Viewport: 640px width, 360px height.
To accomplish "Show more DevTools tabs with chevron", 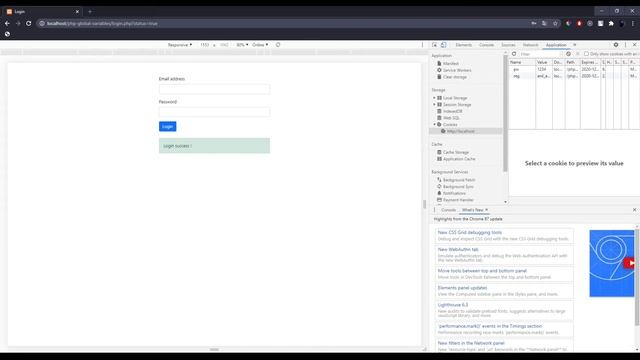I will [575, 45].
